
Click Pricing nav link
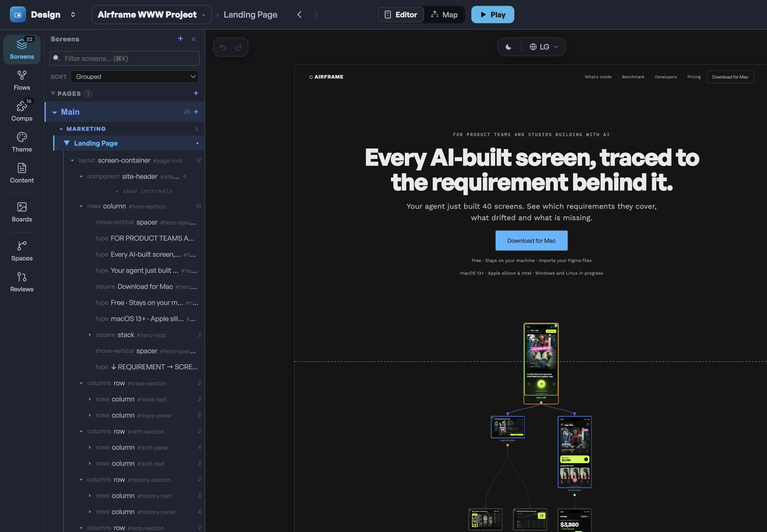694,77
